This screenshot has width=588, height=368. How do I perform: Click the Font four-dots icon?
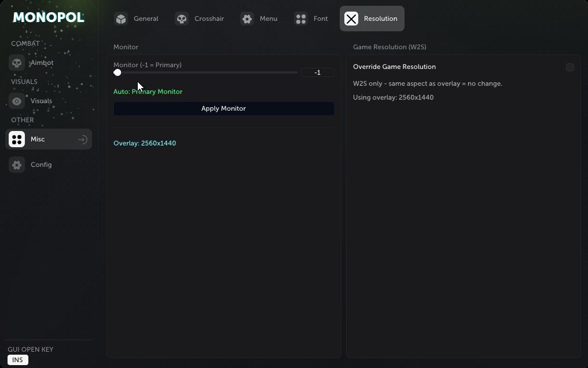[301, 19]
